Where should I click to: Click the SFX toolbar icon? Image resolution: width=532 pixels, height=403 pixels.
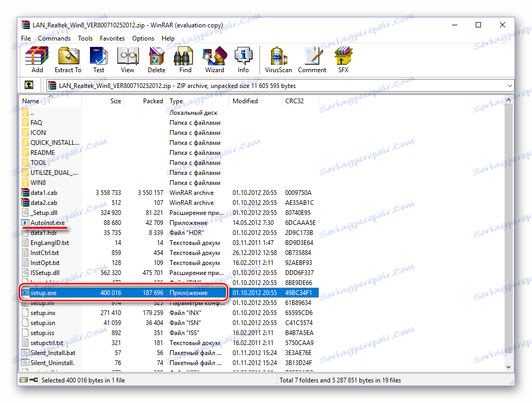(343, 60)
